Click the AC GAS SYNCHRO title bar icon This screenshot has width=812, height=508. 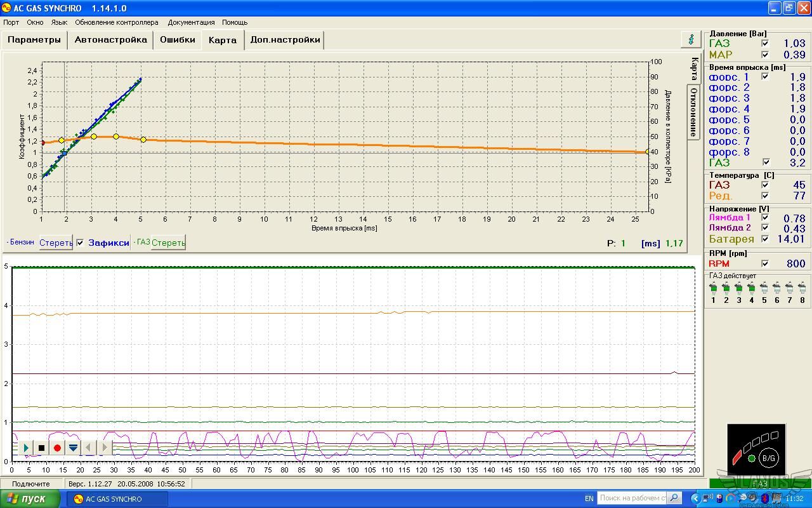coord(7,8)
